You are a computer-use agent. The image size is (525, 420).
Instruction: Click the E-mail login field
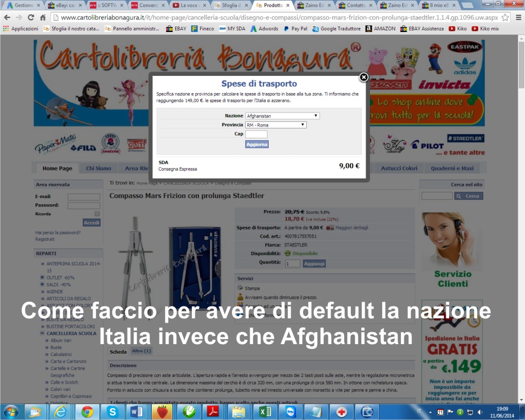coord(84,197)
